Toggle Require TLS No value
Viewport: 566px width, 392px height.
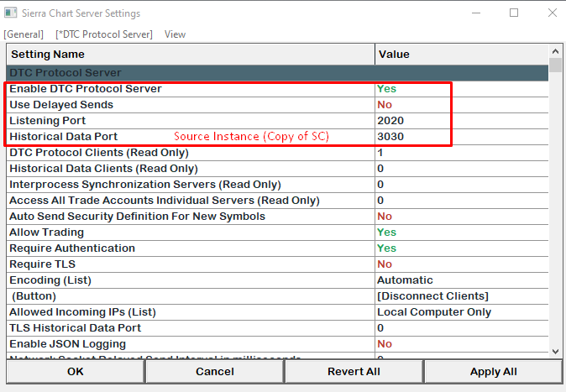[385, 264]
